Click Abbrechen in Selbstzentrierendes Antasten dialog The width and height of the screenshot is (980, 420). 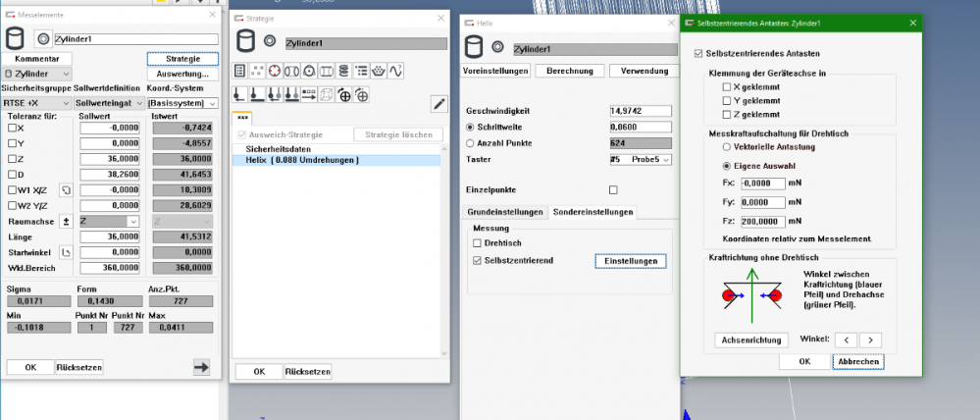tap(858, 361)
